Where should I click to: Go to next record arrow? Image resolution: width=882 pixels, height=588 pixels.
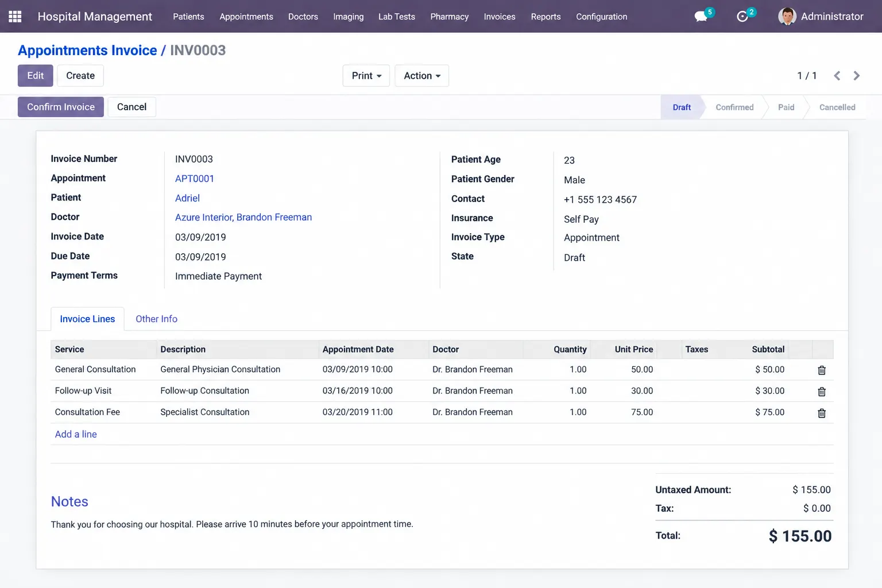click(x=857, y=76)
